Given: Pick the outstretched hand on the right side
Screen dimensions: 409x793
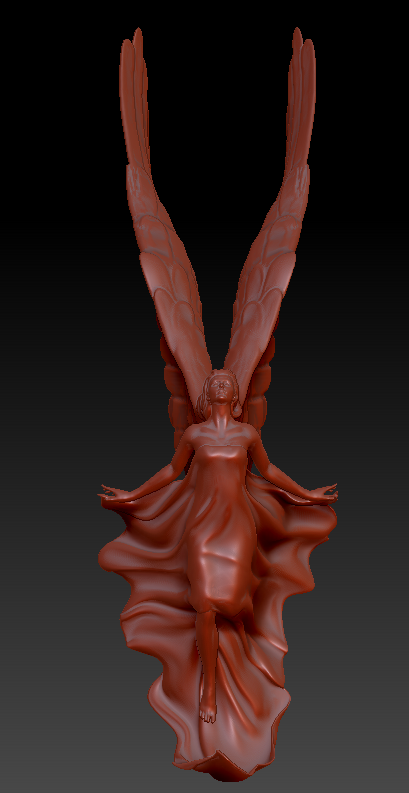Looking at the screenshot, I should (x=323, y=494).
